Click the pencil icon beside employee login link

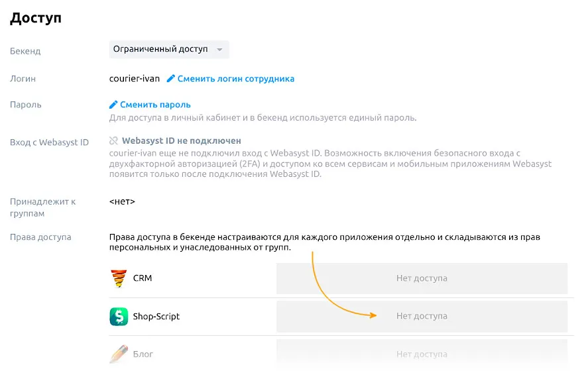171,79
